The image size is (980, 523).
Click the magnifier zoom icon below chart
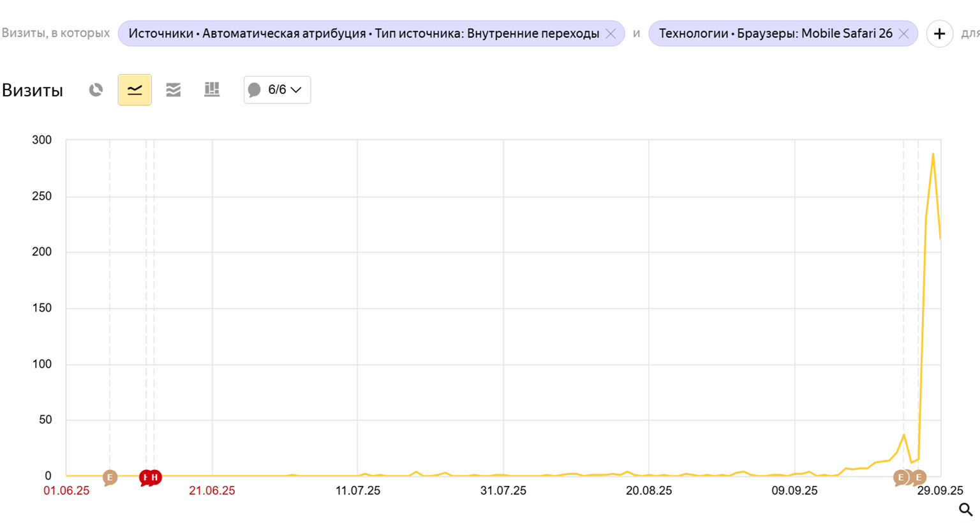tap(965, 510)
